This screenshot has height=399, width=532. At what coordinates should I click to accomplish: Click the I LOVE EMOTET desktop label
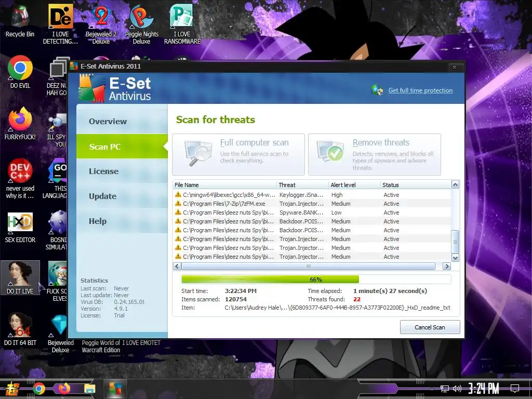click(140, 343)
